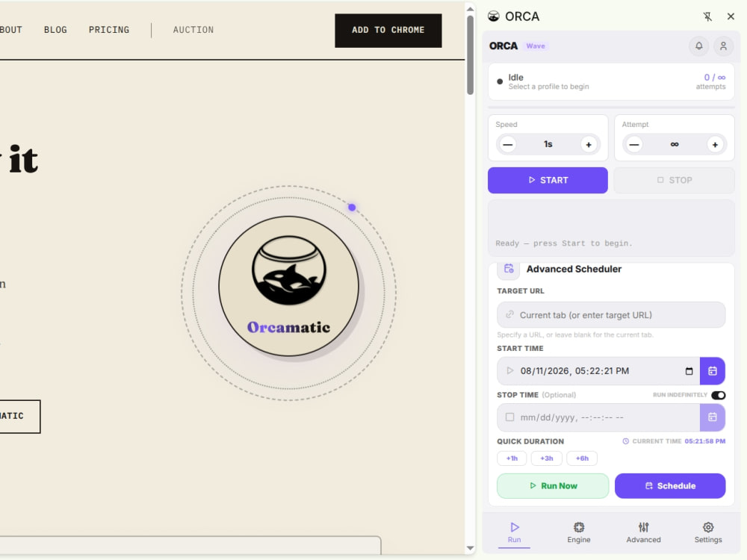Unpin the ORCA side panel
This screenshot has height=560, width=747.
(x=707, y=16)
